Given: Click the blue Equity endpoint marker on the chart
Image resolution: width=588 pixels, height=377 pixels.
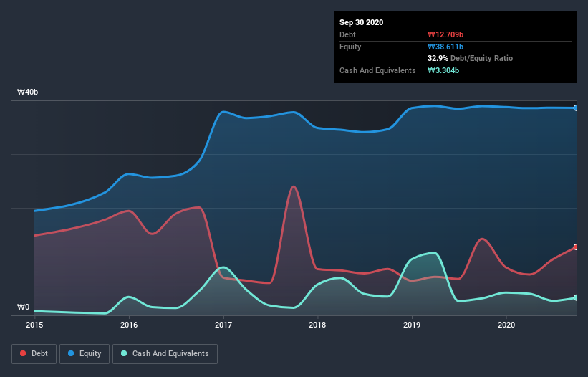Looking at the screenshot, I should [x=576, y=108].
